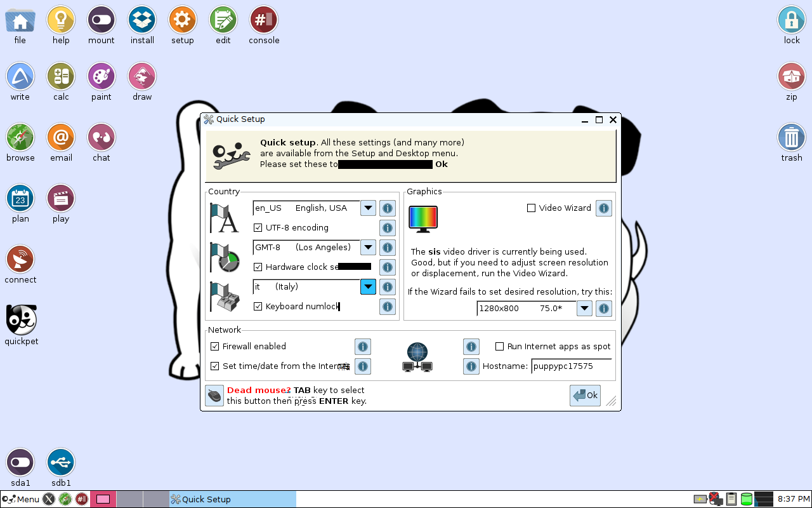The image size is (812, 508).
Task: Expand the Italy keyboard layout dropdown
Action: 369,287
